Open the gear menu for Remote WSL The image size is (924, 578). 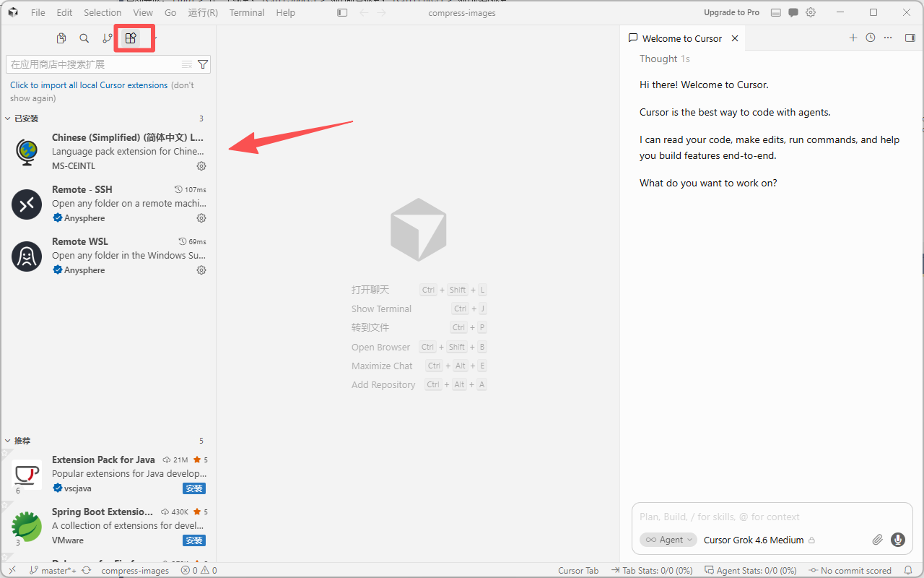(201, 270)
